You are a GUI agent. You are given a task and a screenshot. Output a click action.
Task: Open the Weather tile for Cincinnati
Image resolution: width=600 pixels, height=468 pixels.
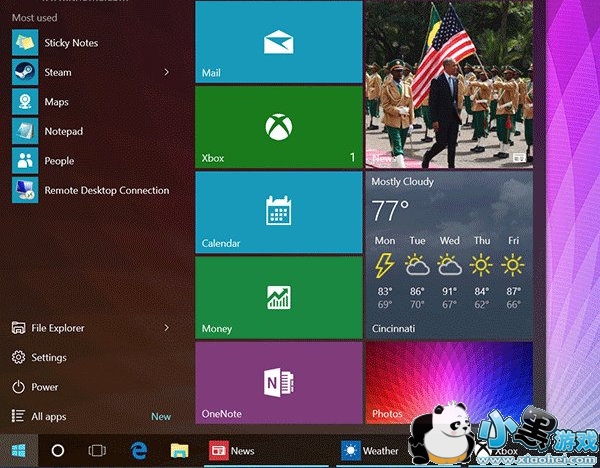pyautogui.click(x=448, y=254)
